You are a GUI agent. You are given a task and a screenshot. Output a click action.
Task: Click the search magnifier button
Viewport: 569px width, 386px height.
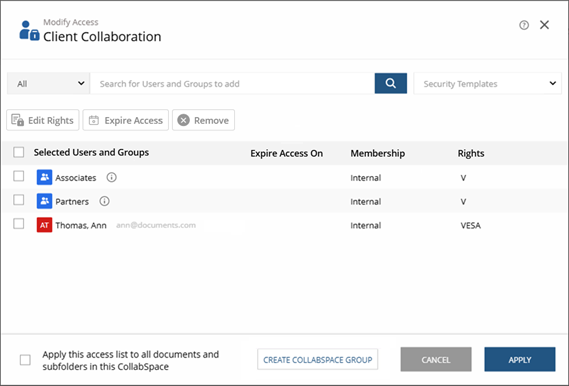[390, 83]
